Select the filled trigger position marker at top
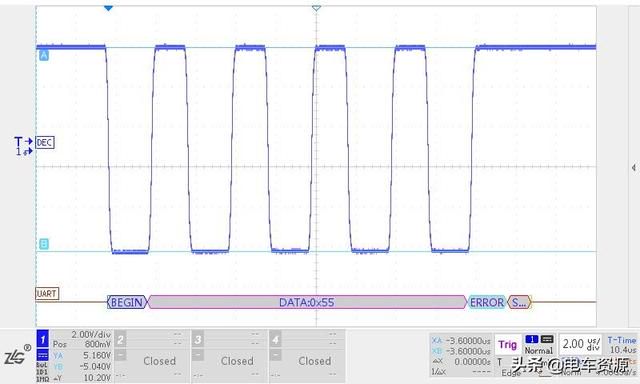This screenshot has width=640, height=384. pos(108,8)
